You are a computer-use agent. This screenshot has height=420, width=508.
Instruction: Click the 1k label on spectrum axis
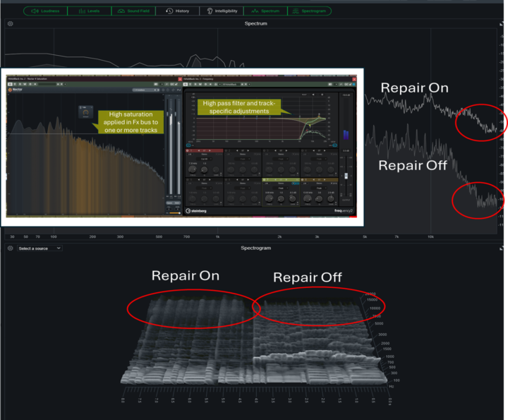(218, 237)
